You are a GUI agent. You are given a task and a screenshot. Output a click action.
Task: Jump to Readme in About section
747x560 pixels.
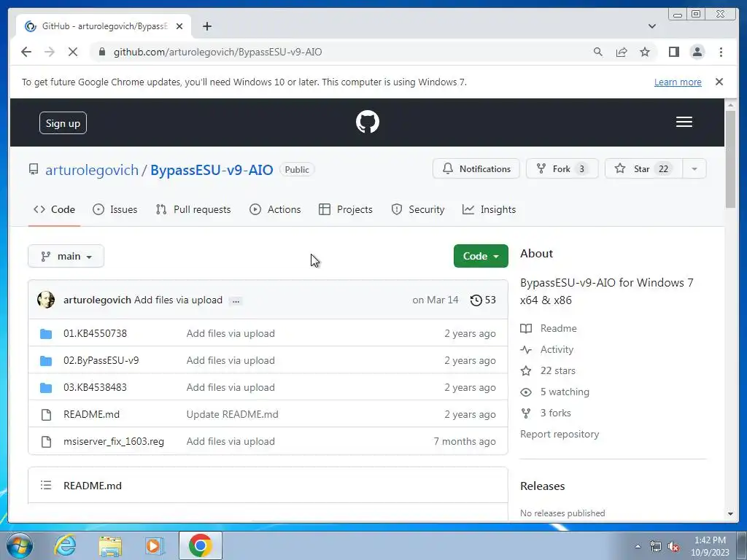pos(549,328)
